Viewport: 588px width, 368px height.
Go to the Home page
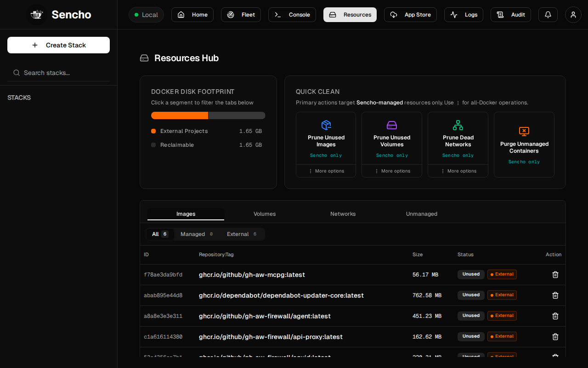coord(192,15)
